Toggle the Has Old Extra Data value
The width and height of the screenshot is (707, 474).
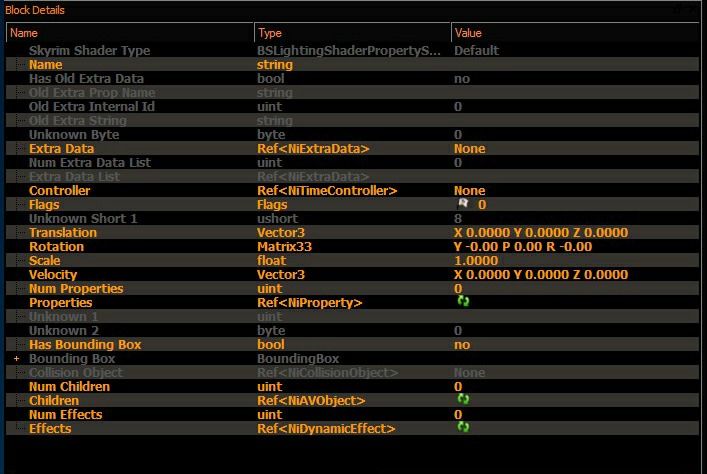click(462, 78)
